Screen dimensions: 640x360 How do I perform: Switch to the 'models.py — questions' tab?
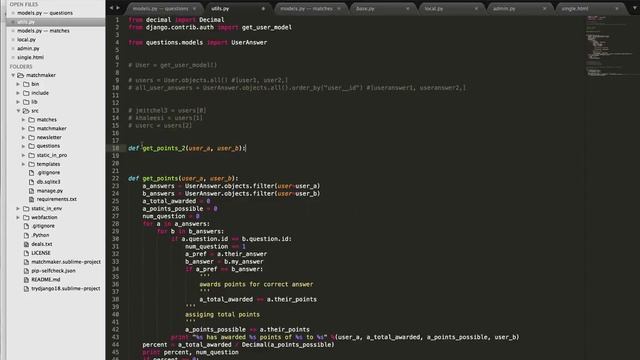click(x=160, y=9)
